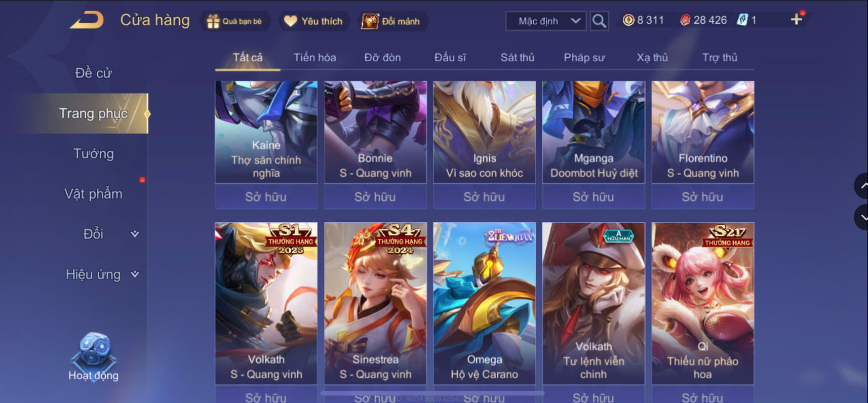The width and height of the screenshot is (868, 403).
Task: Click the side panel down chevron
Action: pos(861,217)
